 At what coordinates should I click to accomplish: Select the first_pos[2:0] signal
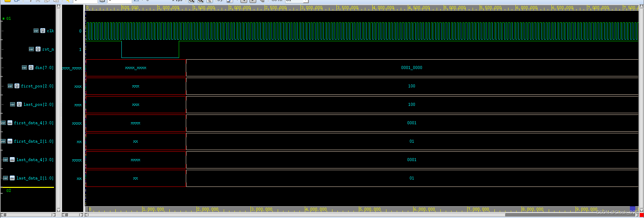click(37, 86)
